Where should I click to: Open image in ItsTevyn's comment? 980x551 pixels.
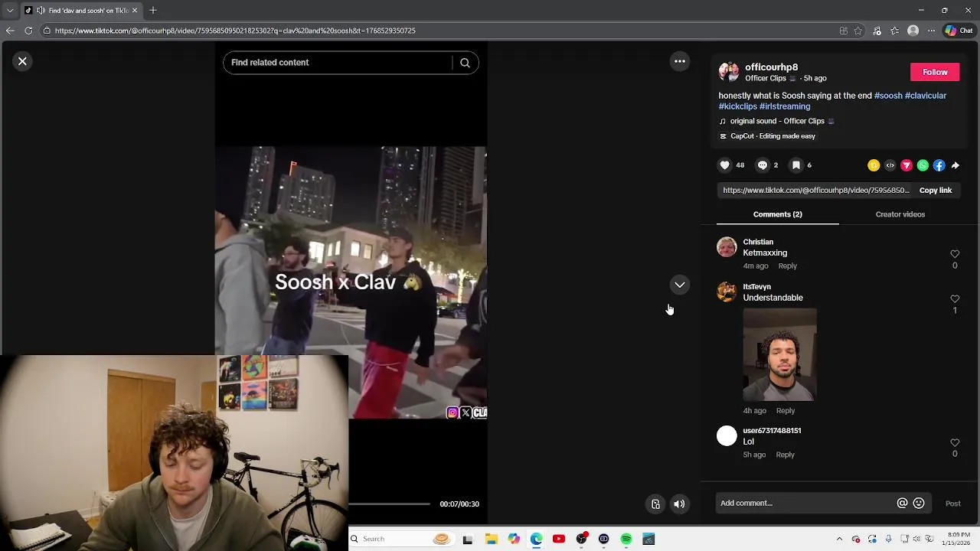[779, 354]
